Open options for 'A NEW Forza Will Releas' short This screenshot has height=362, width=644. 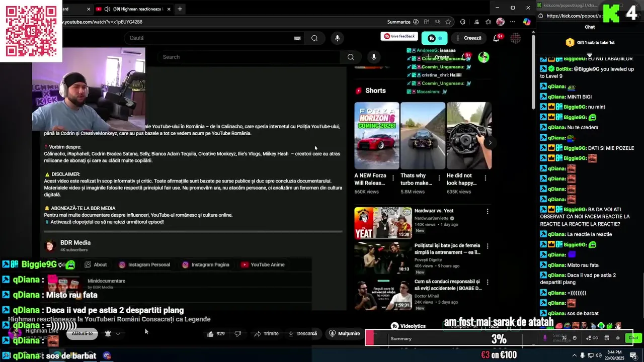pyautogui.click(x=392, y=178)
